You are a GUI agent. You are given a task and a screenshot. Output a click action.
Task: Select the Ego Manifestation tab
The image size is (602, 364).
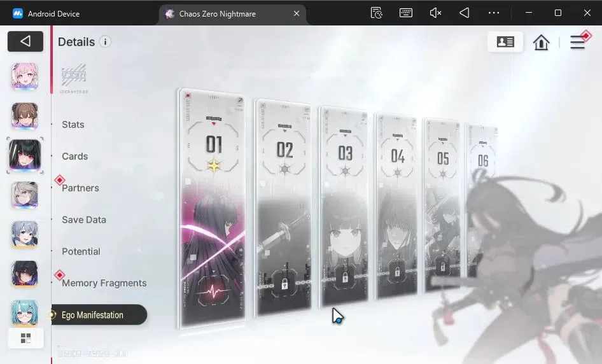tap(99, 315)
